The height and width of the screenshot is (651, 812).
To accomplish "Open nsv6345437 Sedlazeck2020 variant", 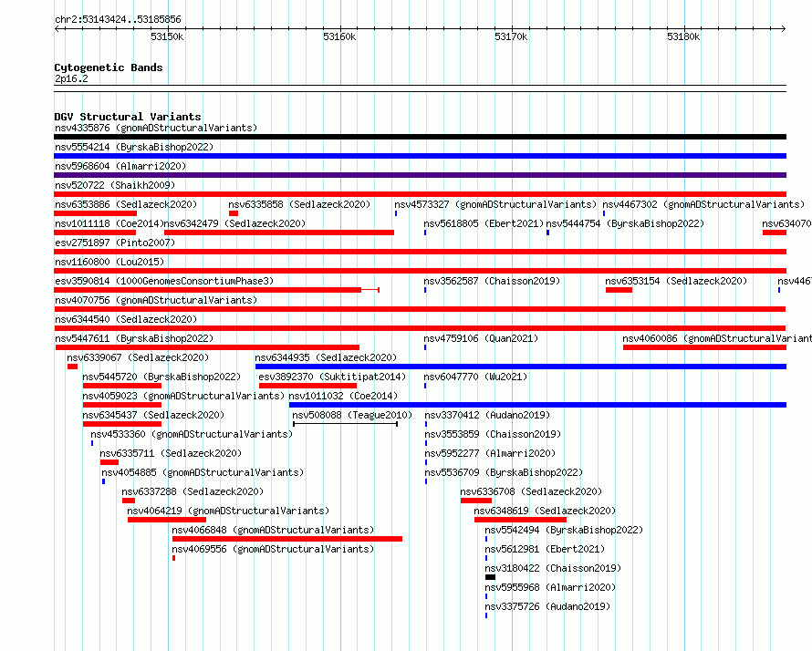I will coord(153,415).
